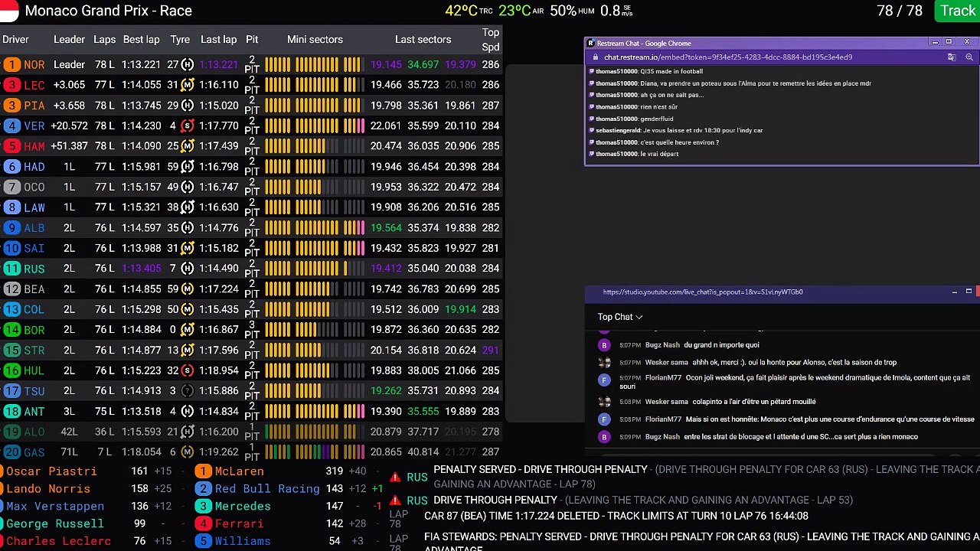Click the Ferrari constructor position 4 badge
The height and width of the screenshot is (551, 980).
click(203, 523)
